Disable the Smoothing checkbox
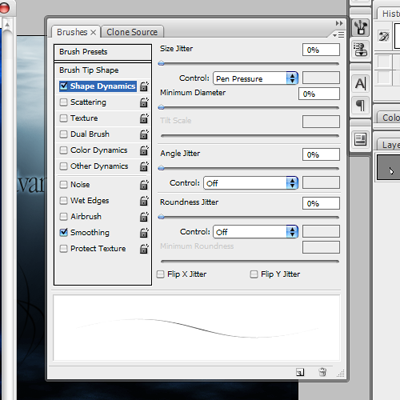400x400 pixels. [63, 232]
